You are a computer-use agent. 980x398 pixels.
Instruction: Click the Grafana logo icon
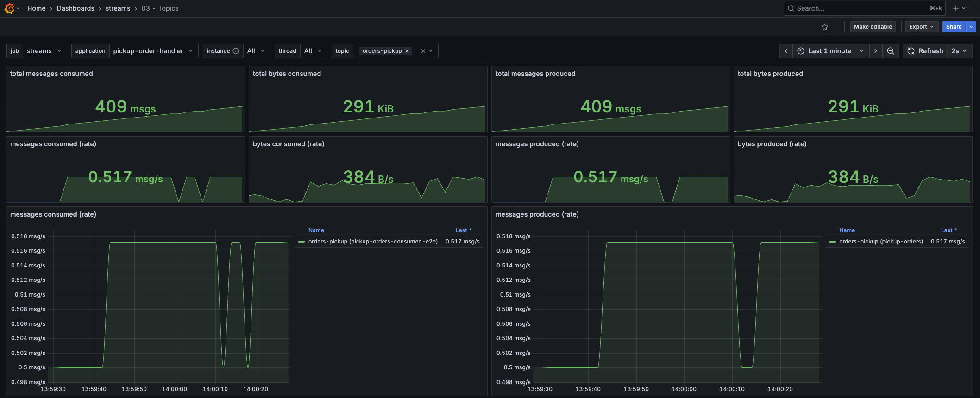9,8
